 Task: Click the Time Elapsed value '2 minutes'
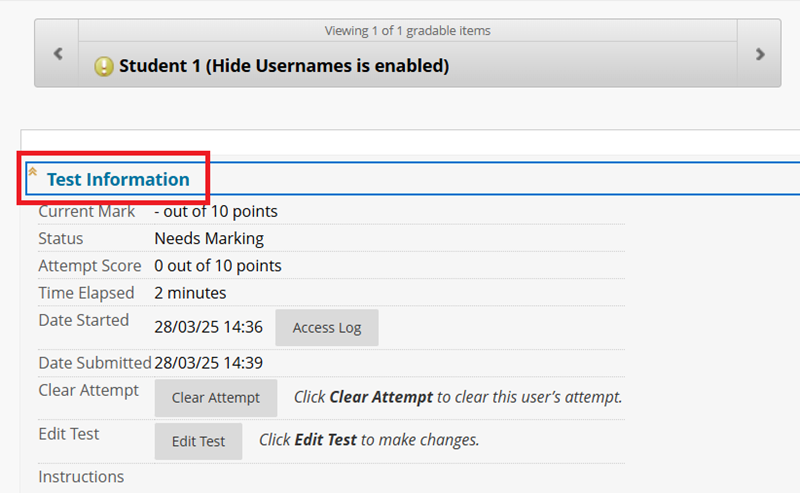coord(190,293)
